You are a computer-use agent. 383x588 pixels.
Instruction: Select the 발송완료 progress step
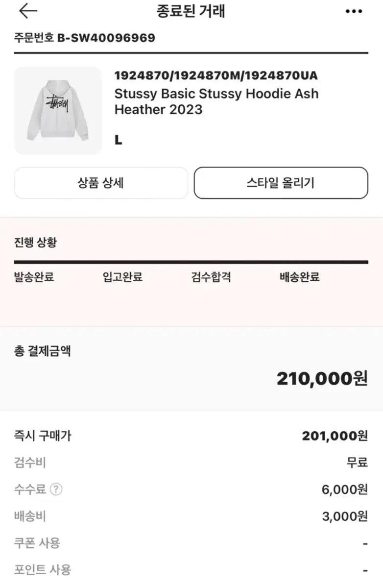pos(34,277)
